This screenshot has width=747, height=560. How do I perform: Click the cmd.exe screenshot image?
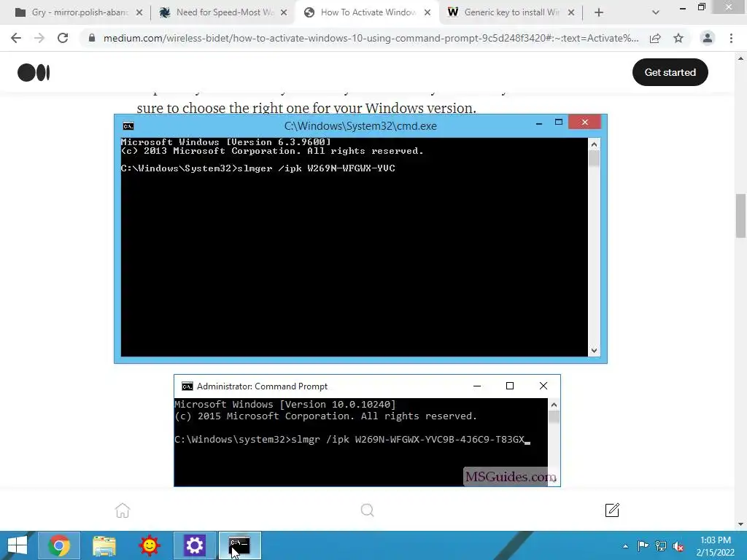[360, 238]
